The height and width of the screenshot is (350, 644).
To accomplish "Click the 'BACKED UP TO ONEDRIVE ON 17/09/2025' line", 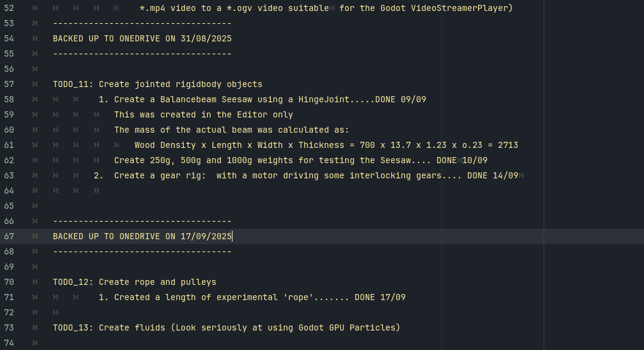I will click(x=142, y=236).
